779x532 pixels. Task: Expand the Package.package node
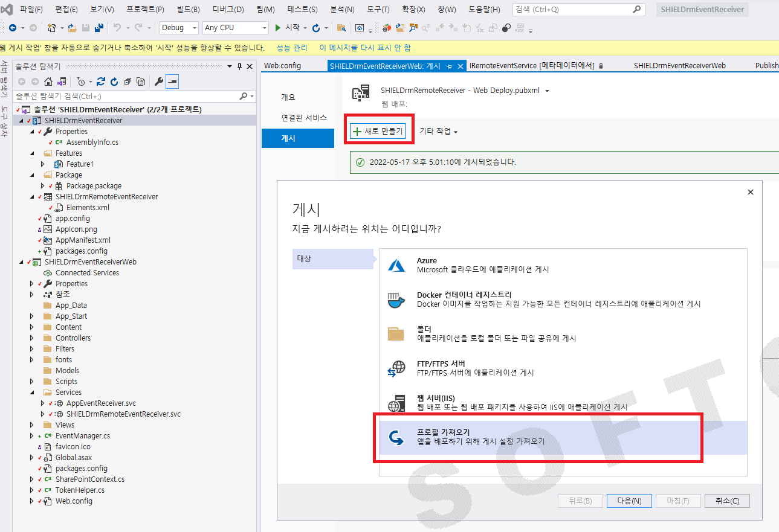pos(43,186)
